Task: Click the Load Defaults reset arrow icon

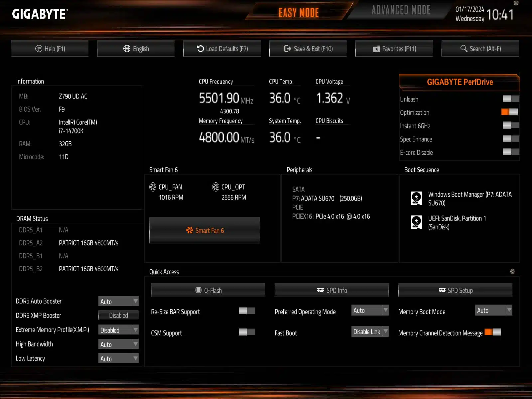Action: (200, 49)
